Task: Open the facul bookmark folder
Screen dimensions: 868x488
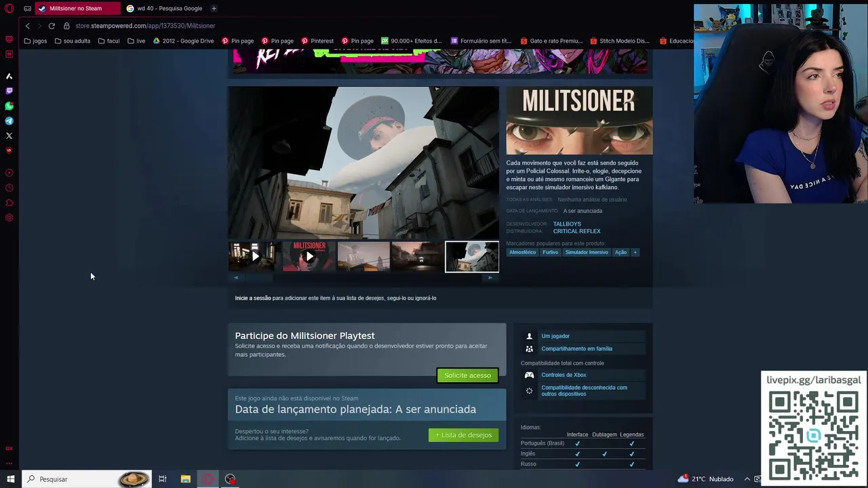Action: [108, 41]
